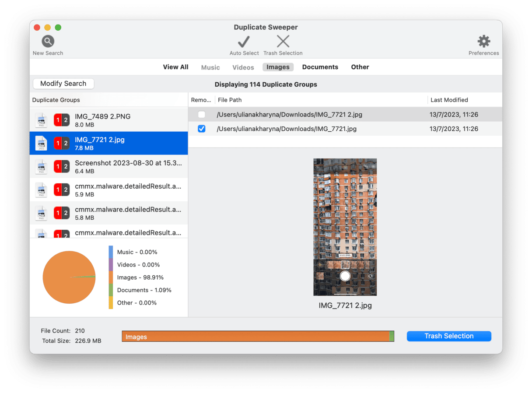Select the Other category tab
Viewport: 532px width, 393px height.
[360, 67]
